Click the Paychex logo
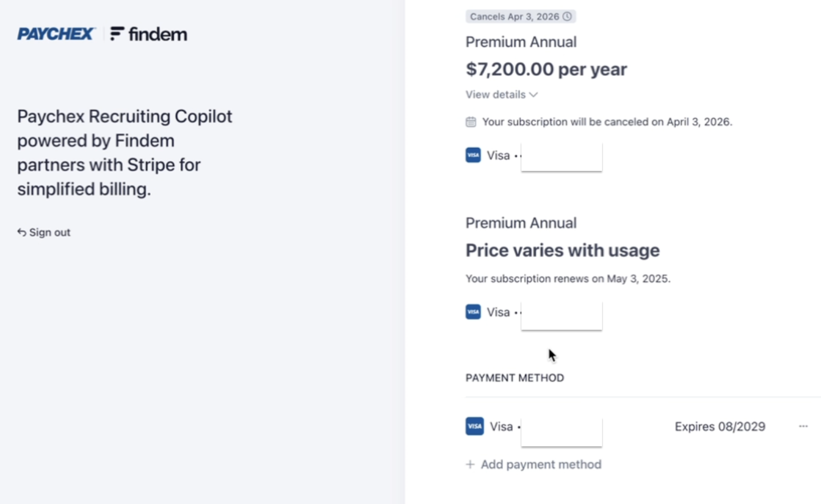This screenshot has height=504, width=821. 55,34
